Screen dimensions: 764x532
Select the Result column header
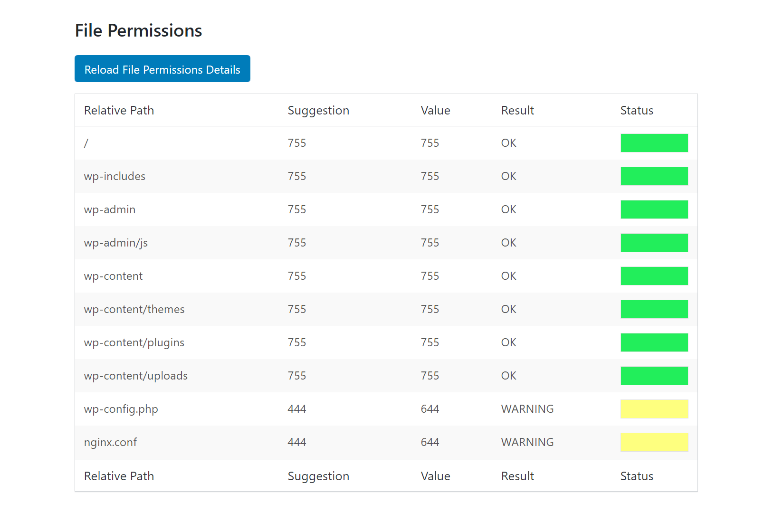517,110
